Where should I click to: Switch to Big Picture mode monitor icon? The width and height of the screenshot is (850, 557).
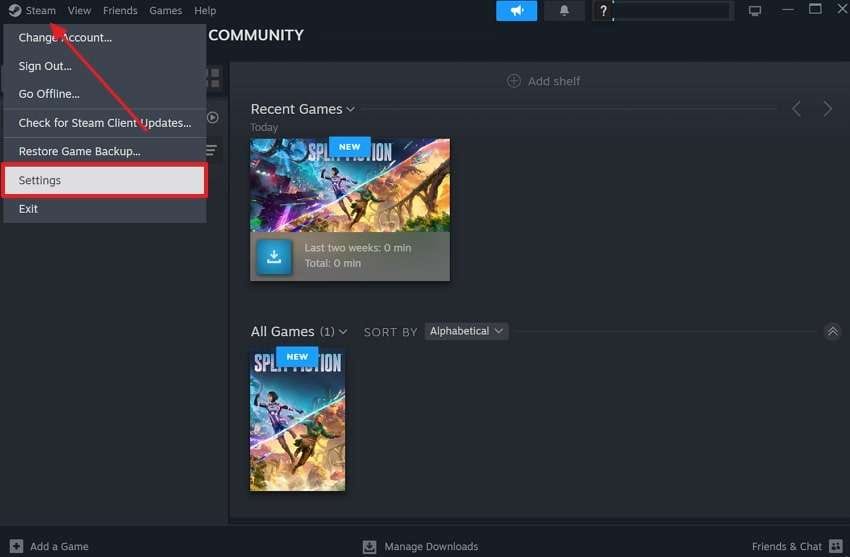tap(755, 11)
